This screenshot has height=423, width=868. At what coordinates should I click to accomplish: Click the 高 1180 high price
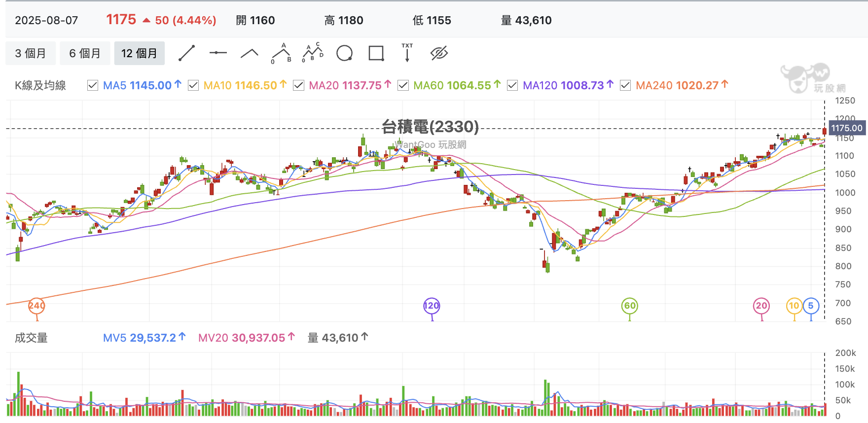(344, 20)
